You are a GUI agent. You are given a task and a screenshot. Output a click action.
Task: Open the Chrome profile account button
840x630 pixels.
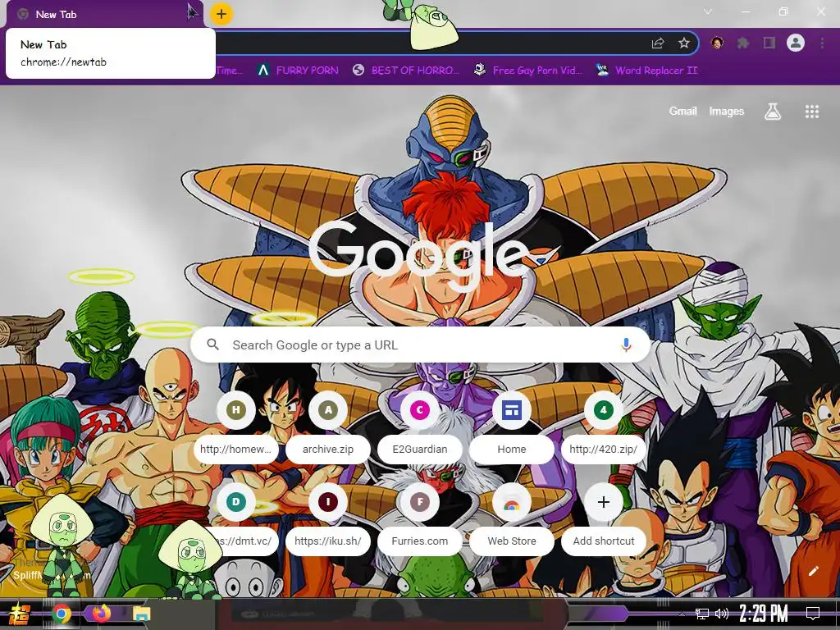796,43
